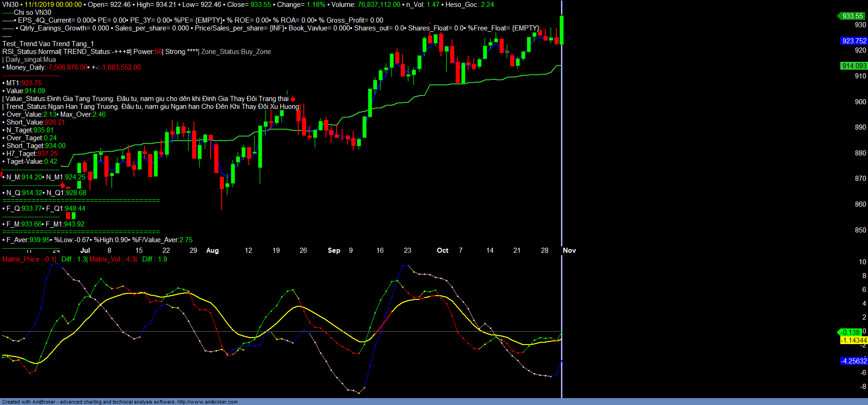Select the Nov marker on date axis
The width and height of the screenshot is (868, 405).
pos(569,250)
